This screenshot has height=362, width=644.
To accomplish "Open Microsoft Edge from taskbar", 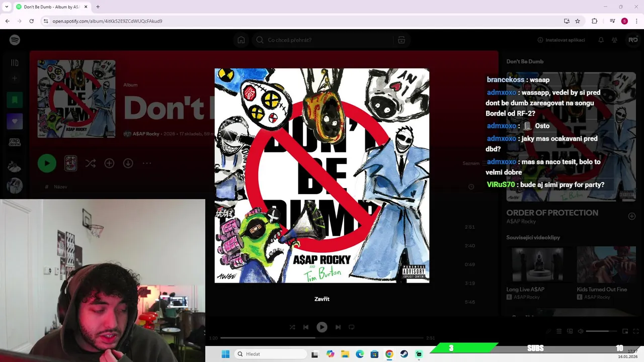I will point(360,354).
